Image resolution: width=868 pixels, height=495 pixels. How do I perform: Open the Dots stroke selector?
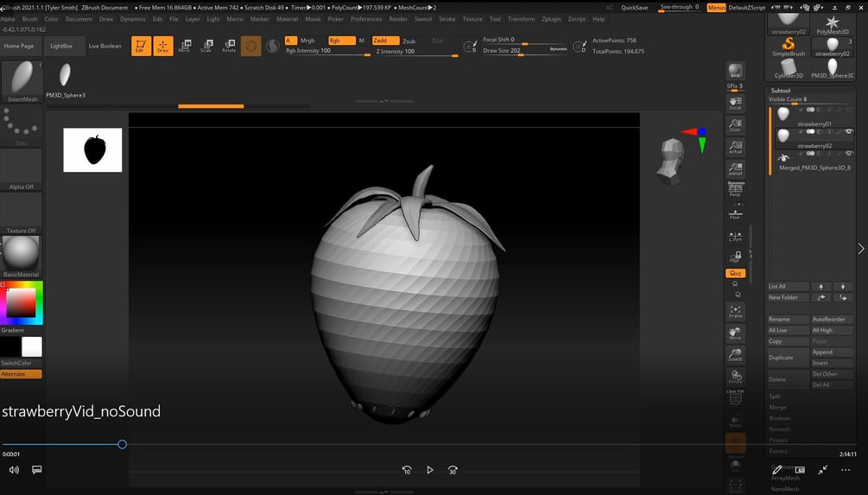tap(21, 125)
